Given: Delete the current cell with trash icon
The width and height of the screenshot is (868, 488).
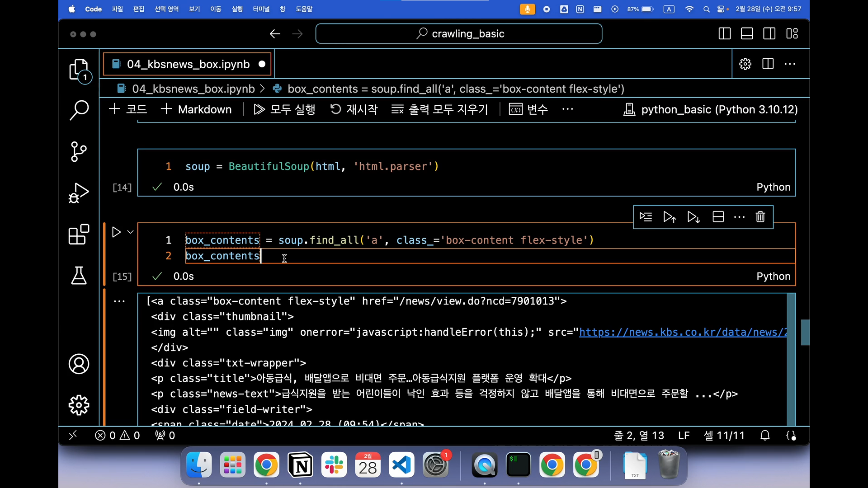Looking at the screenshot, I should click(760, 217).
